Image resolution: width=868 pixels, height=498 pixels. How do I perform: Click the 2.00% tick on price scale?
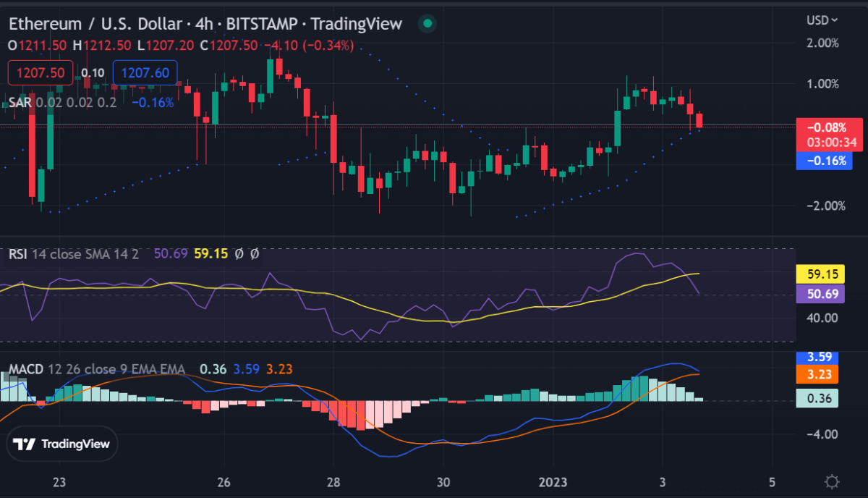click(x=823, y=43)
